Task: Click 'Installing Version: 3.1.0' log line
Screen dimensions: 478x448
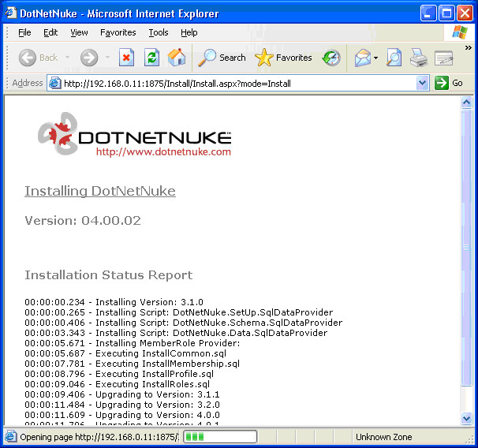Action: click(x=114, y=302)
